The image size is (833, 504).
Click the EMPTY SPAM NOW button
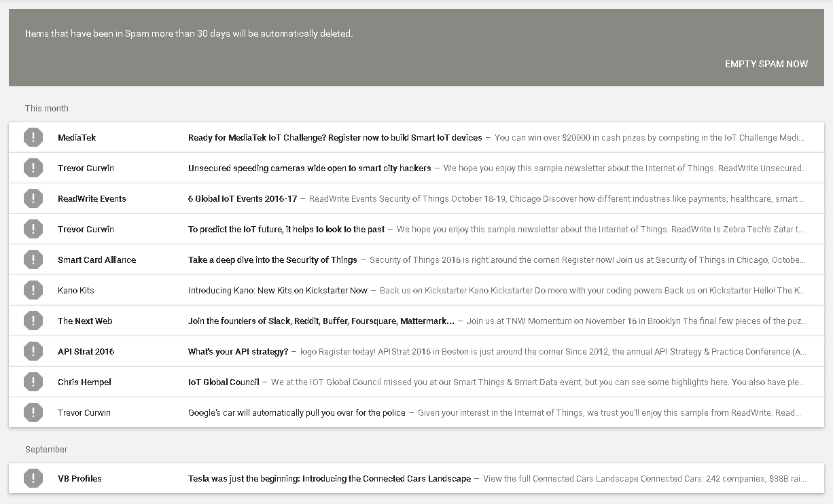click(766, 64)
